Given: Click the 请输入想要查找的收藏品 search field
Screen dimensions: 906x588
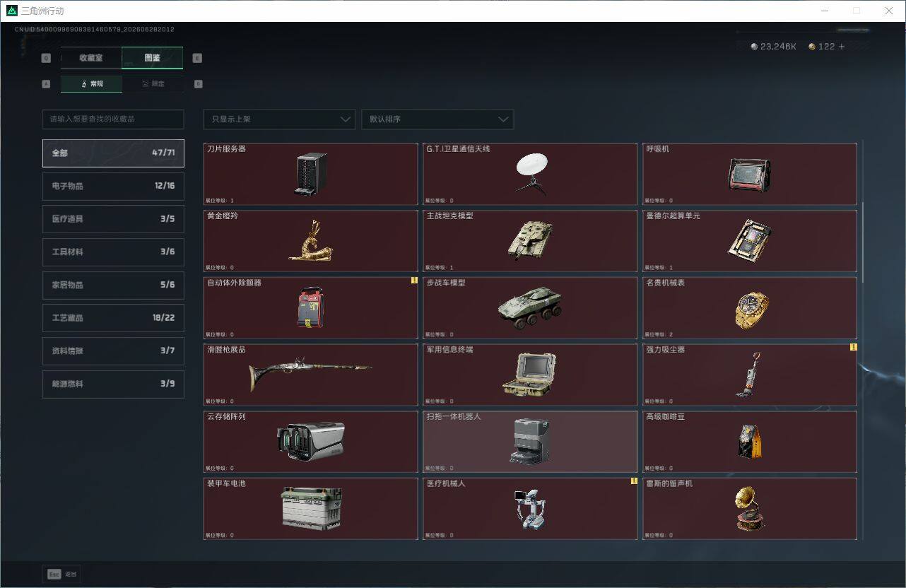Looking at the screenshot, I should 113,119.
